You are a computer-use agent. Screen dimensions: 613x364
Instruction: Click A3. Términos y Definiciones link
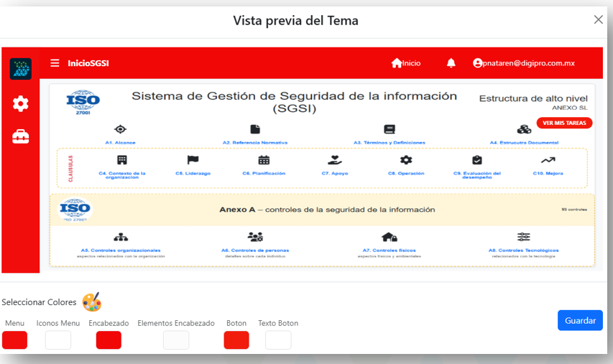[390, 142]
